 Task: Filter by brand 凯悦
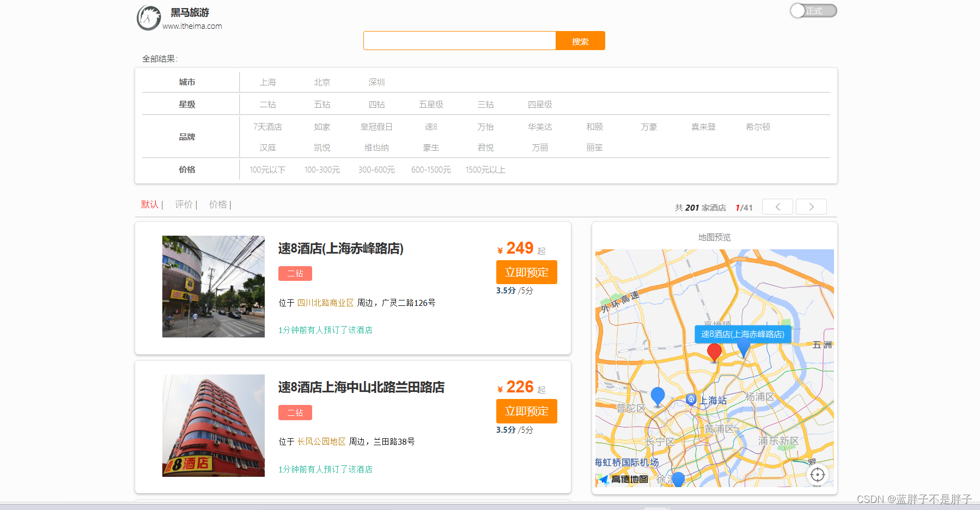pyautogui.click(x=322, y=148)
